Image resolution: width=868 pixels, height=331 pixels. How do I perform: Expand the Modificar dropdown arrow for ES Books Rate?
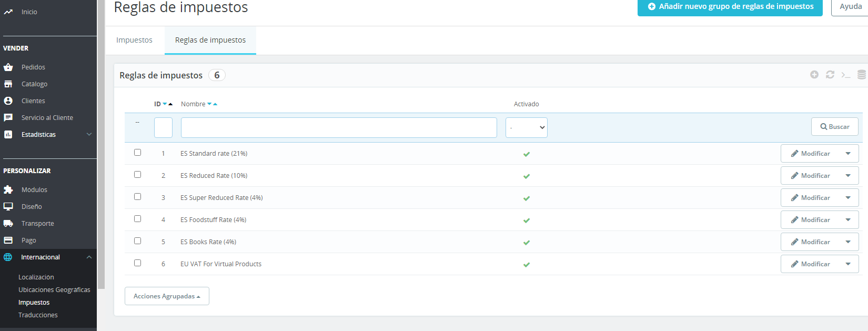pos(848,242)
